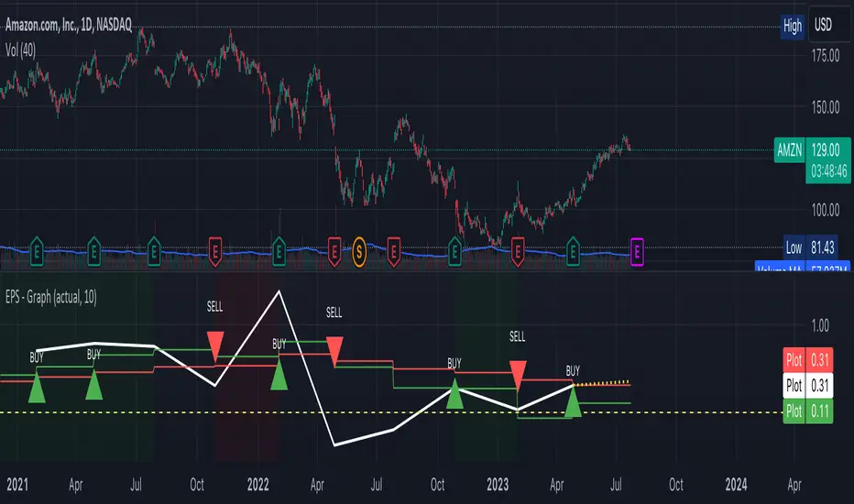Open the July 2021 green earnings marker
854x504 pixels.
[154, 252]
